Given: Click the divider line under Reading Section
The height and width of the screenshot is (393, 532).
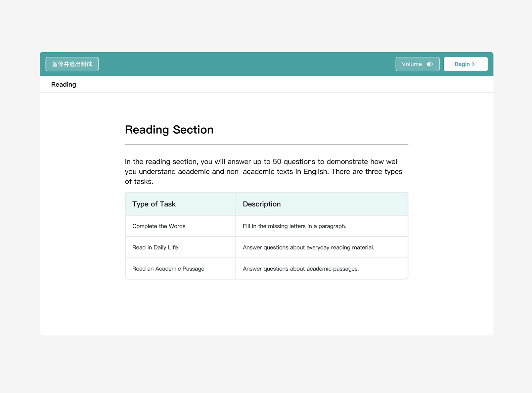Looking at the screenshot, I should click(x=266, y=145).
